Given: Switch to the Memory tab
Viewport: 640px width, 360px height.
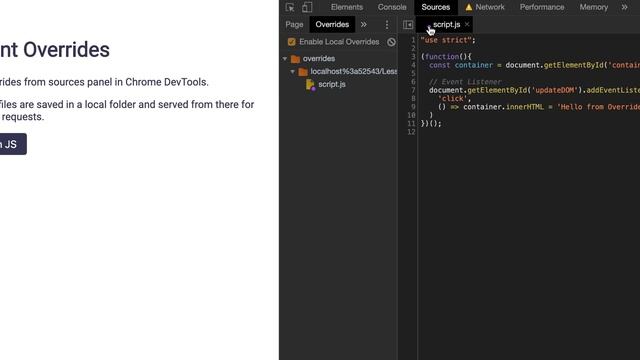Looking at the screenshot, I should point(593,7).
